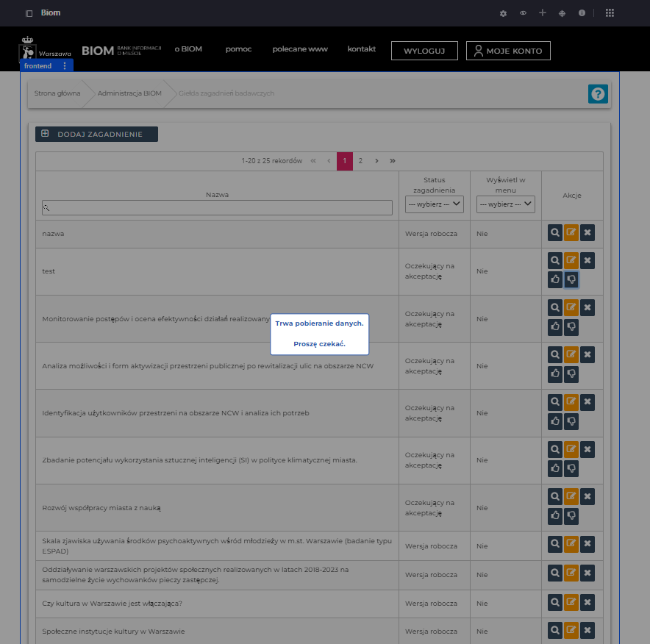
Task: Click the settings gear icon in top bar
Action: [503, 13]
